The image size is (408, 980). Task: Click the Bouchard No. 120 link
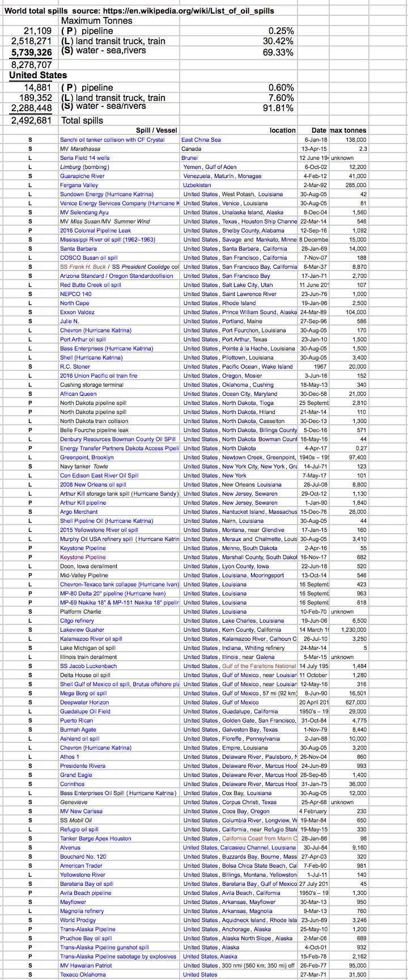(83, 856)
